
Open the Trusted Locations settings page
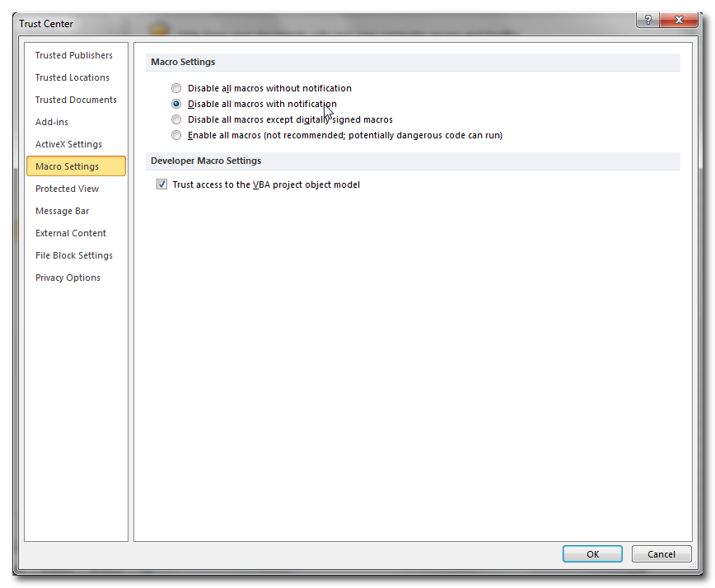(72, 77)
